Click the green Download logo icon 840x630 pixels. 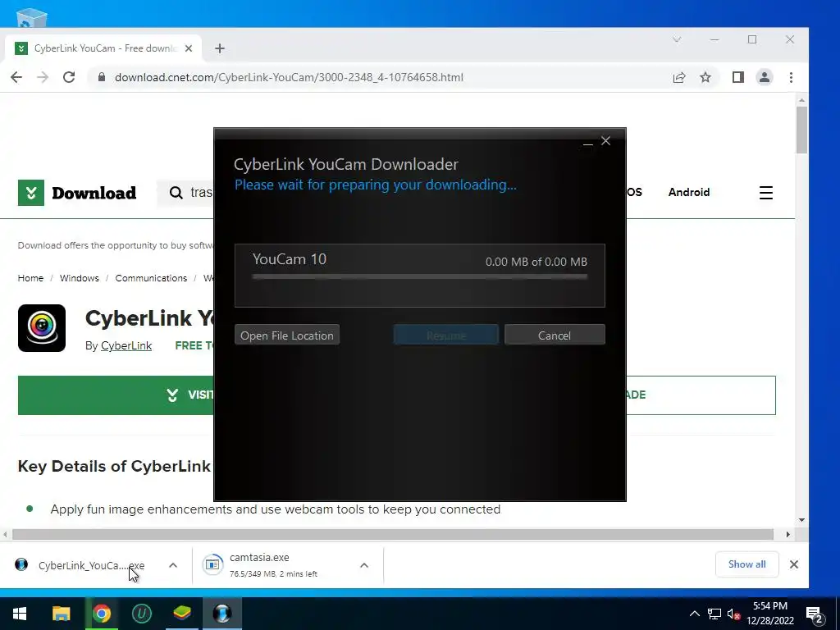click(x=31, y=193)
